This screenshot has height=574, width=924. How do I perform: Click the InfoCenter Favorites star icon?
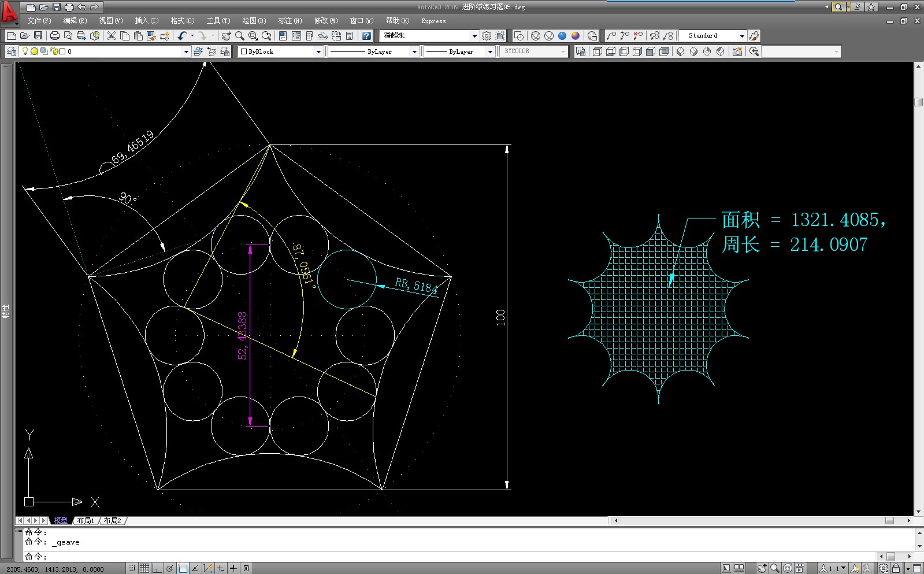point(871,7)
